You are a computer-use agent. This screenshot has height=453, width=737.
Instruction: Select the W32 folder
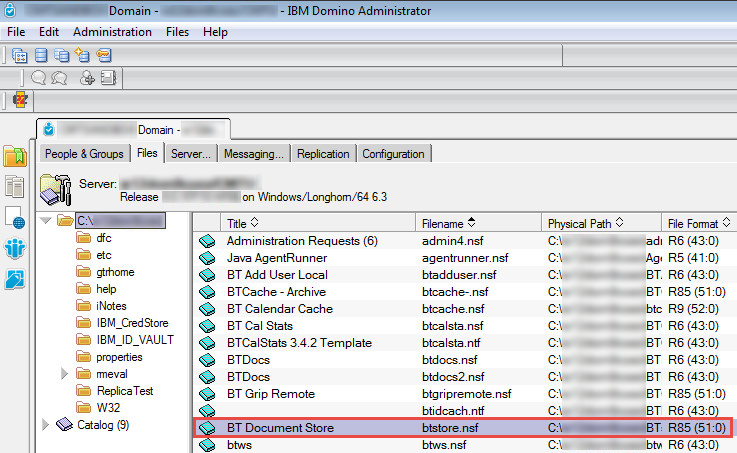click(108, 407)
